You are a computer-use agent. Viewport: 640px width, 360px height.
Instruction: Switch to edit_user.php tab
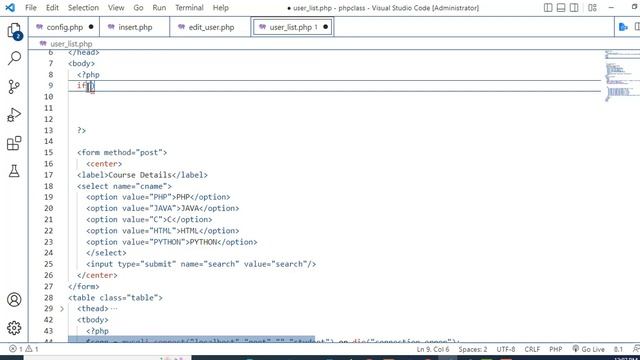pyautogui.click(x=211, y=27)
